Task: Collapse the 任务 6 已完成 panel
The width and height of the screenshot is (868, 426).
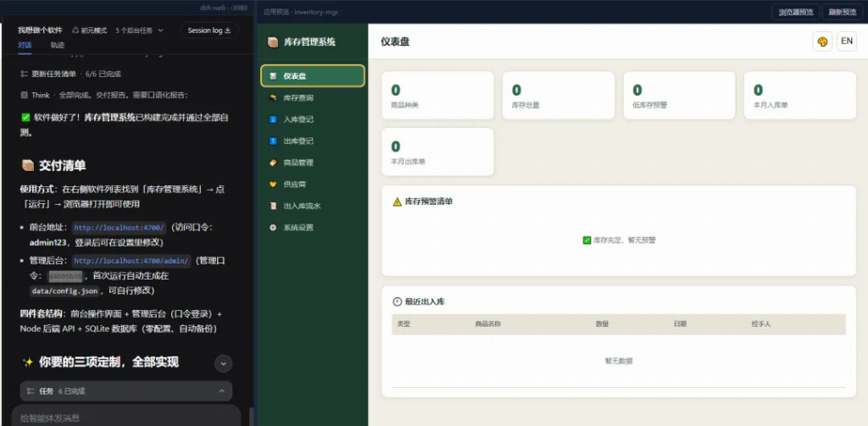Action: 221,391
